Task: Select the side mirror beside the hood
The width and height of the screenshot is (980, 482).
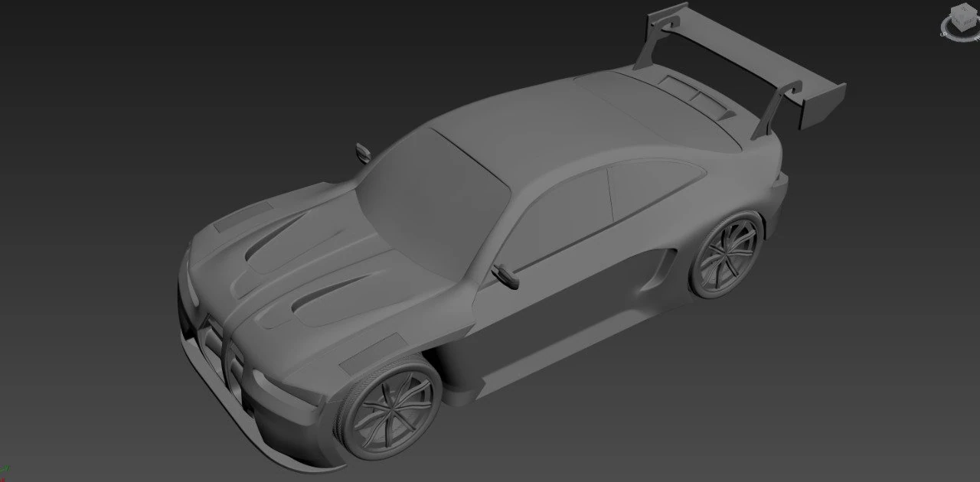Action: coord(363,153)
